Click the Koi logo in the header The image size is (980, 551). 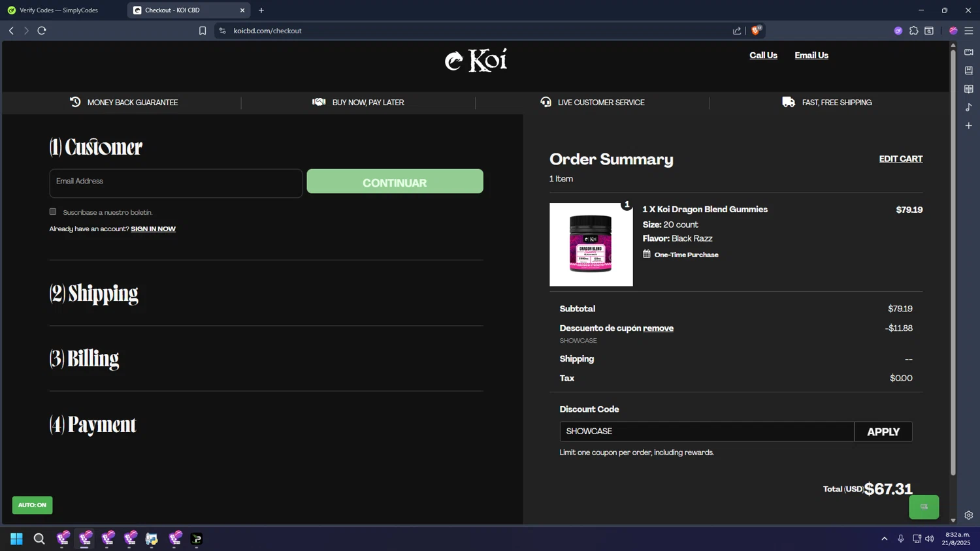click(x=476, y=60)
